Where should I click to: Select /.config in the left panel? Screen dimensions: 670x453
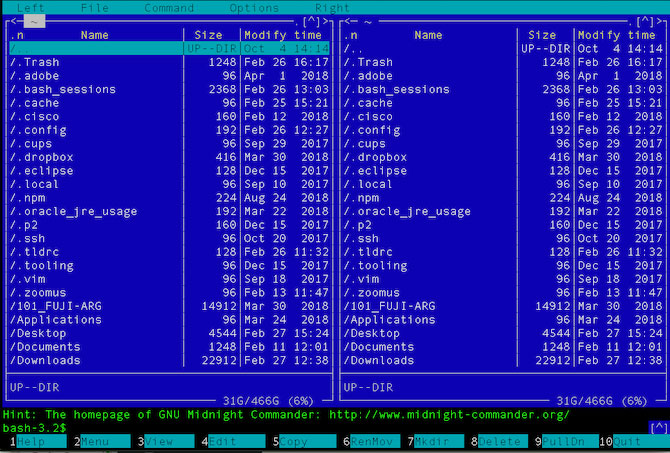pos(169,130)
